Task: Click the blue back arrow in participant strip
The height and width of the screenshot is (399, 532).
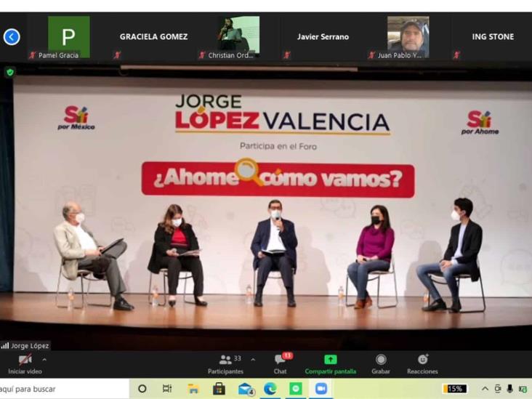Action: [x=12, y=36]
